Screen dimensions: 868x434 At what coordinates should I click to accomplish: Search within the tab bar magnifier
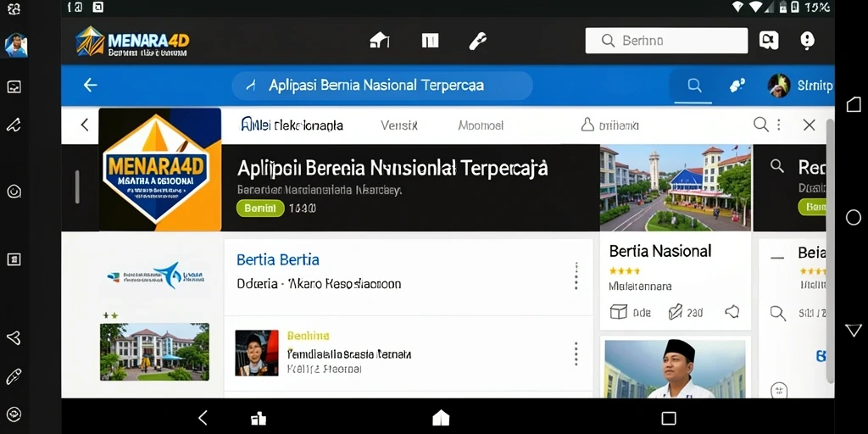click(761, 125)
